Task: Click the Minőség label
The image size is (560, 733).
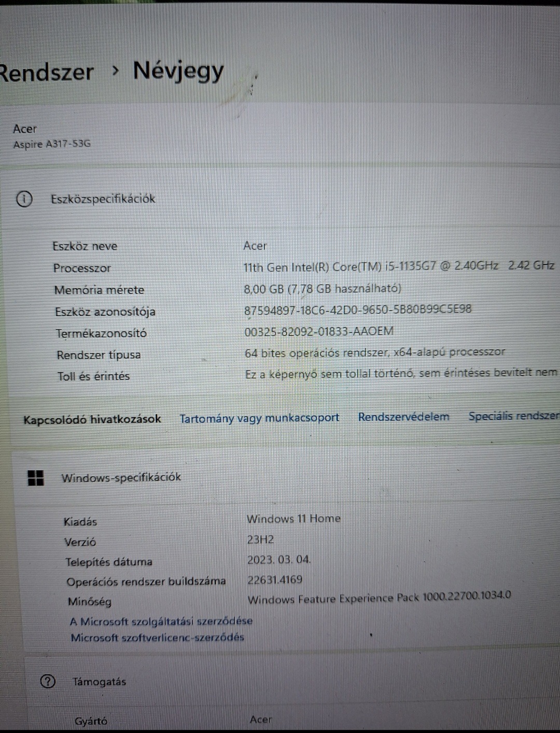Action: click(x=89, y=602)
